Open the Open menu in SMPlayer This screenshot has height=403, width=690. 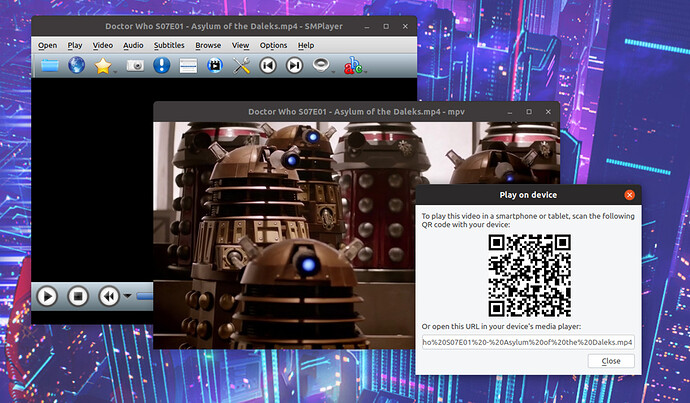tap(48, 45)
